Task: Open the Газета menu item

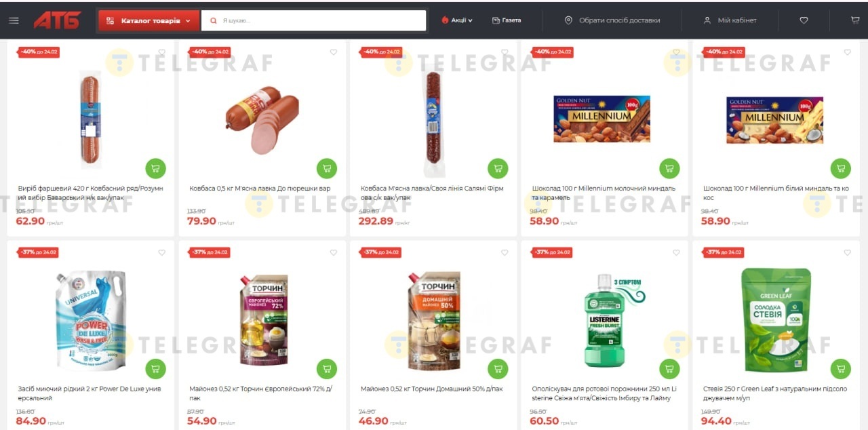Action: (x=507, y=20)
